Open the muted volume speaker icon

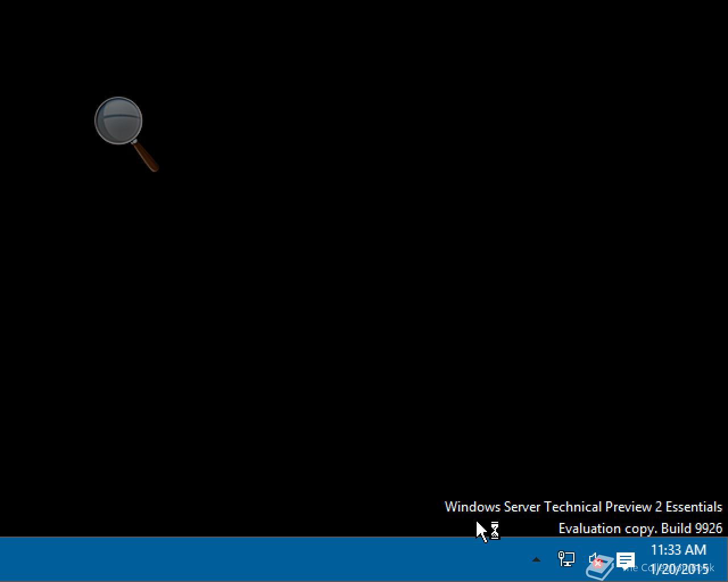pos(595,560)
